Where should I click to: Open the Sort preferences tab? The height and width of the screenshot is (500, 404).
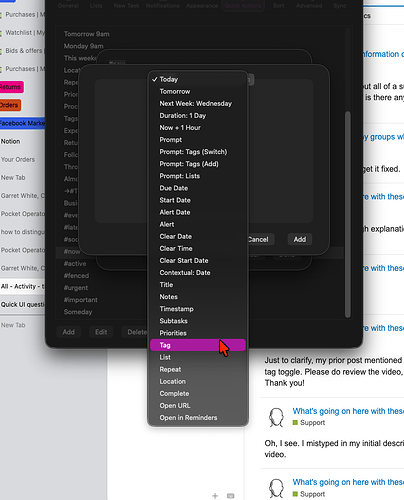279,5
